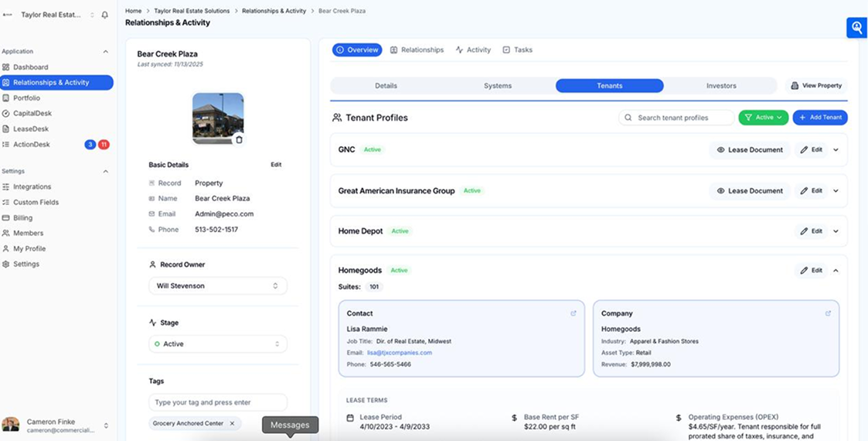
Task: Open CapitalDesk in the sidebar
Action: pos(32,114)
